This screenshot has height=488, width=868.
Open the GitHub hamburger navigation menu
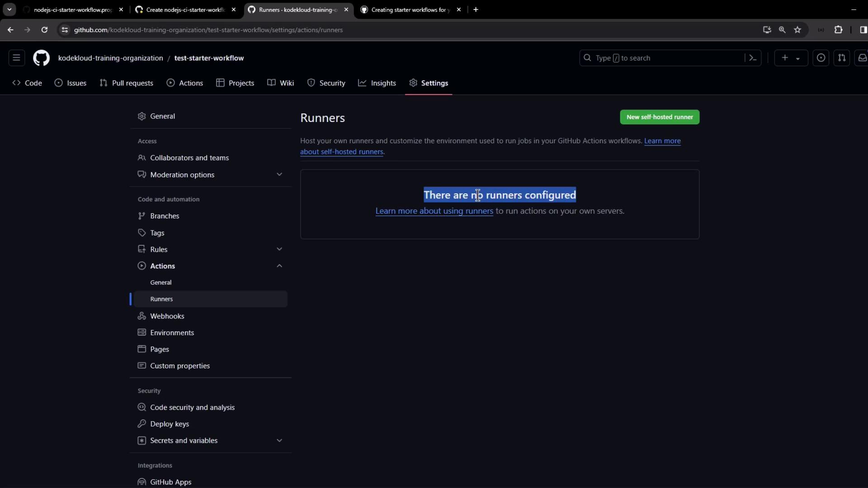(x=16, y=58)
